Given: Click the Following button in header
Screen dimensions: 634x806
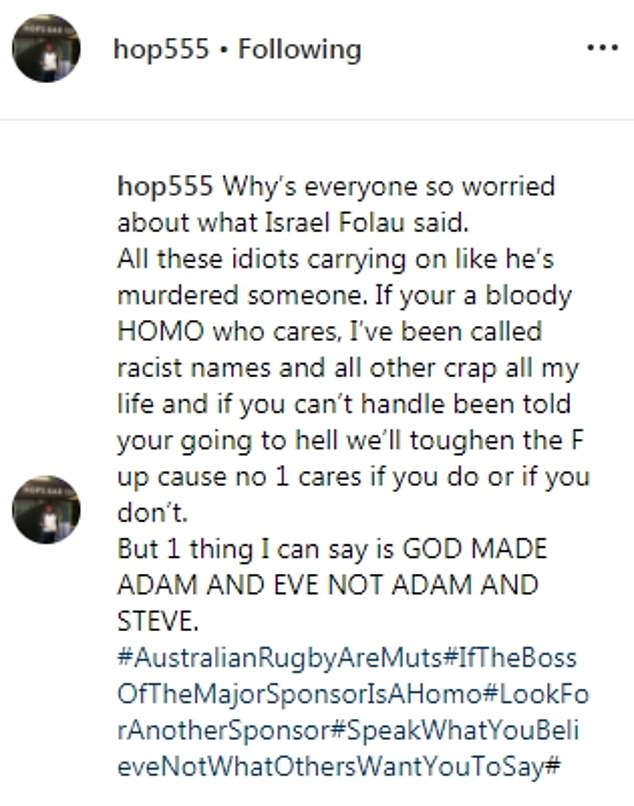Looking at the screenshot, I should pyautogui.click(x=300, y=50).
